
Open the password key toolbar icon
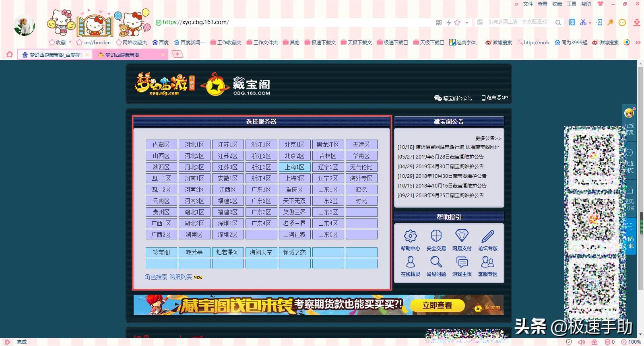coord(610,22)
